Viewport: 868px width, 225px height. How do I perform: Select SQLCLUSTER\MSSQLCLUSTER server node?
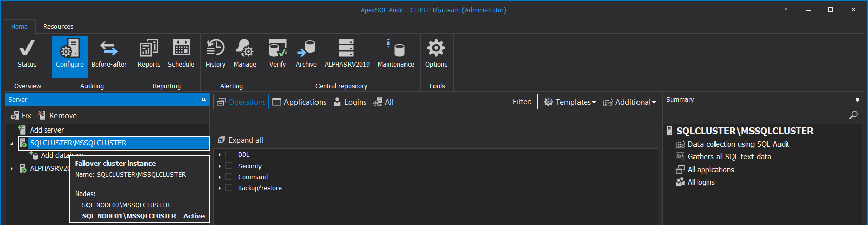point(114,143)
